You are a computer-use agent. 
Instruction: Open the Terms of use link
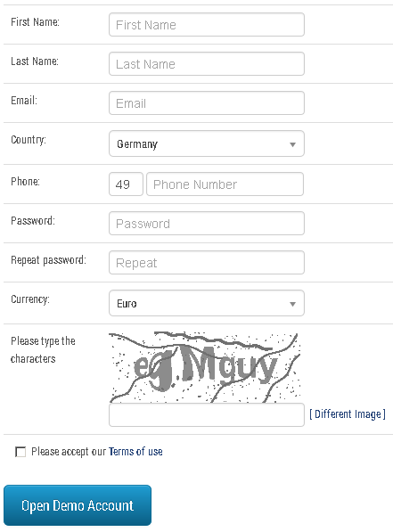coord(135,452)
